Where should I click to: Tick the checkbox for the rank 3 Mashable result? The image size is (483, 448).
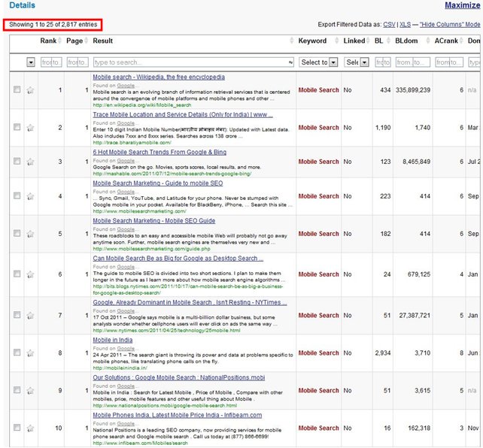click(17, 162)
